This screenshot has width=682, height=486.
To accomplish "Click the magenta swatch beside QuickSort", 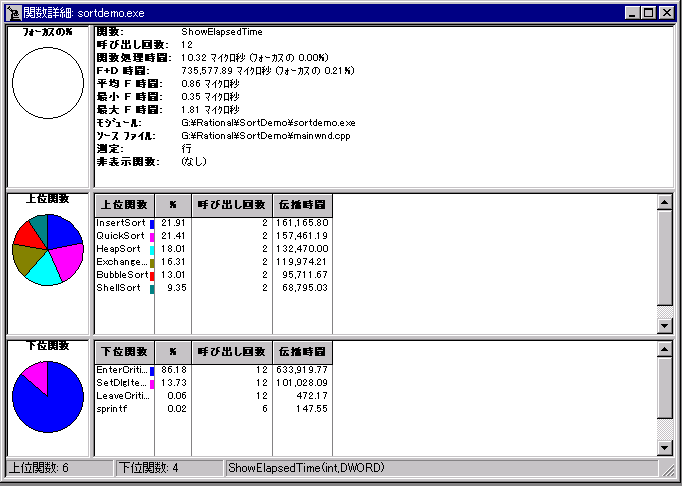I will pos(151,236).
